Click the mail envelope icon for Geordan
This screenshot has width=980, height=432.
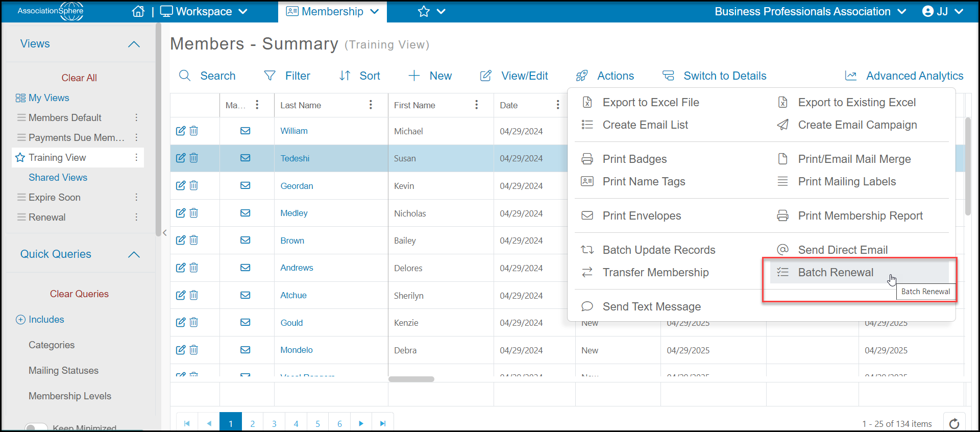[246, 185]
